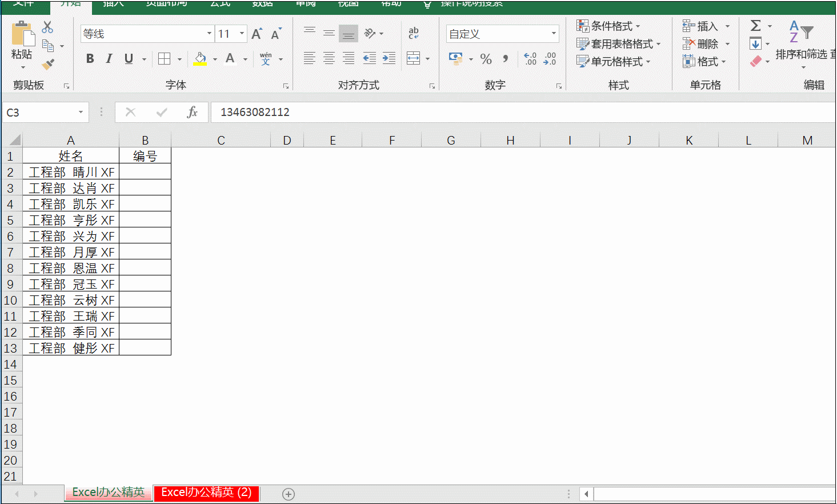Select the cell containing 工程部 晴川 XF

pos(71,172)
